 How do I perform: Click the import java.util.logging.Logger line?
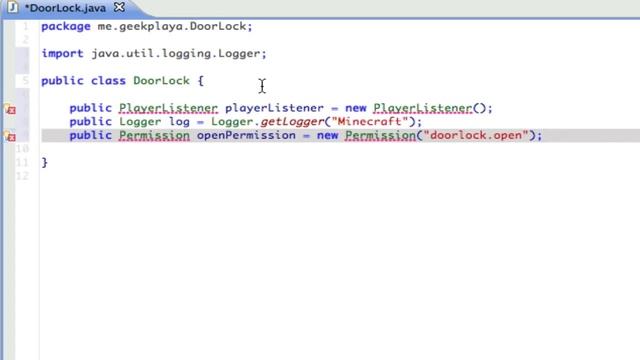tap(154, 53)
